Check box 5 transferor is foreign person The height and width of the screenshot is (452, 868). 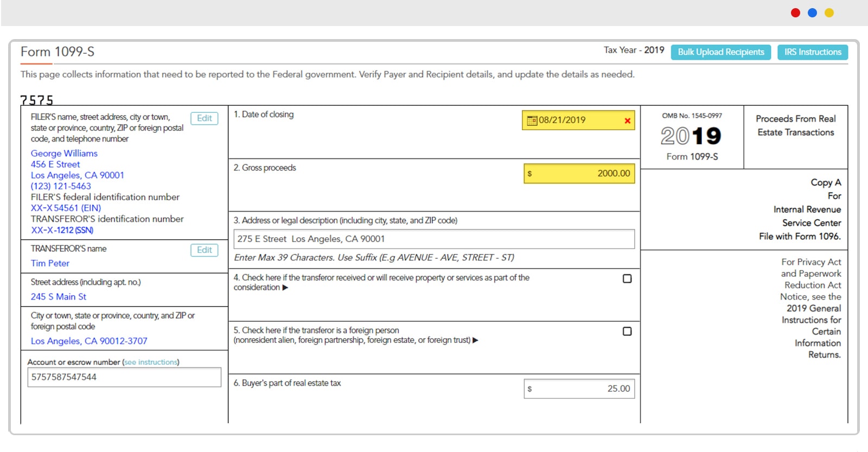[627, 331]
